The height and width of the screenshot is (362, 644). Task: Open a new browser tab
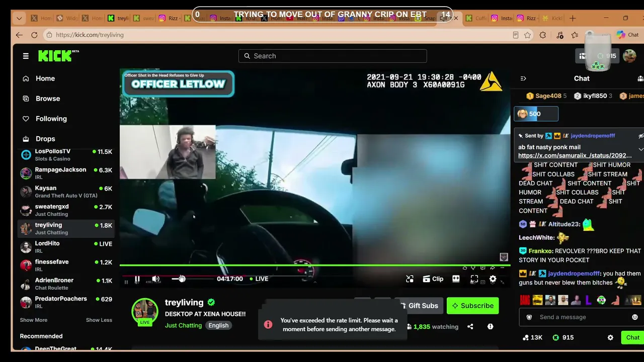573,18
